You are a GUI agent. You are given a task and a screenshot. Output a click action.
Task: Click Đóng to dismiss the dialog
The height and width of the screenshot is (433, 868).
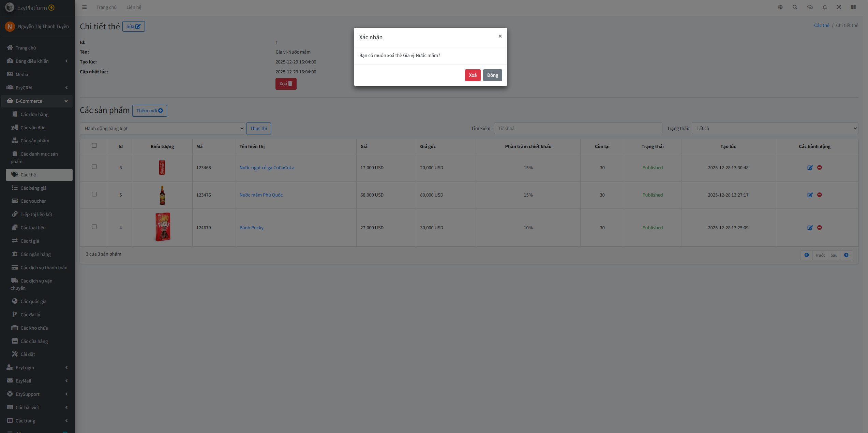coord(492,75)
